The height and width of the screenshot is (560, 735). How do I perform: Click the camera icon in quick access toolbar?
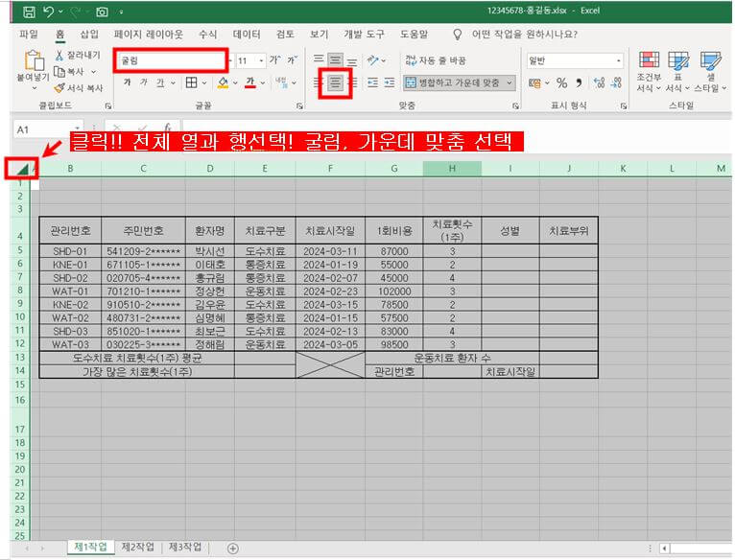tap(102, 12)
